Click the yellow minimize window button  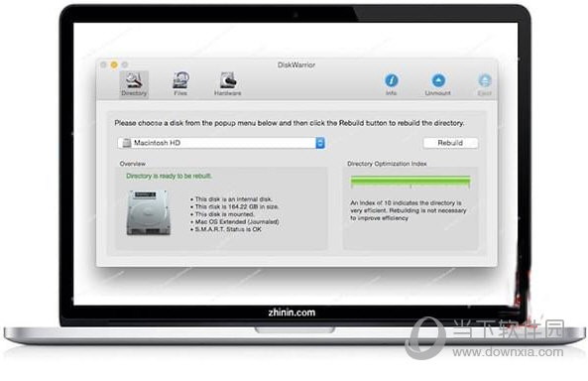pyautogui.click(x=114, y=64)
